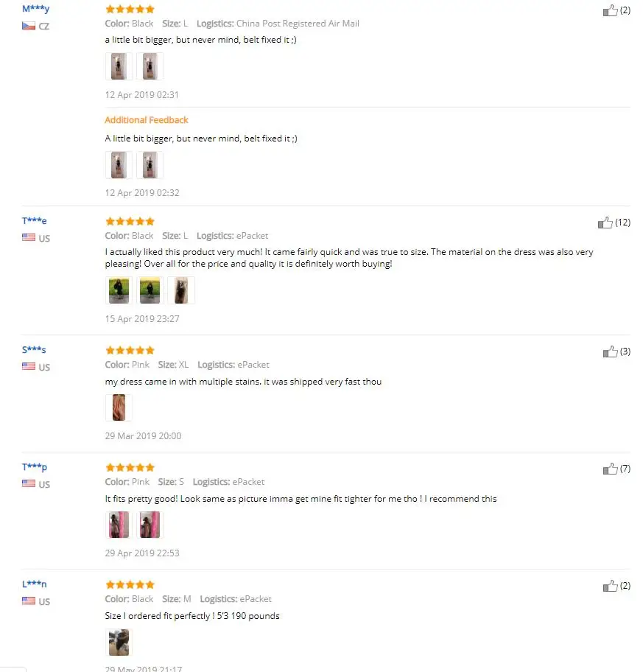Click the CZ flag icon under M***y
This screenshot has width=643, height=672.
(29, 26)
